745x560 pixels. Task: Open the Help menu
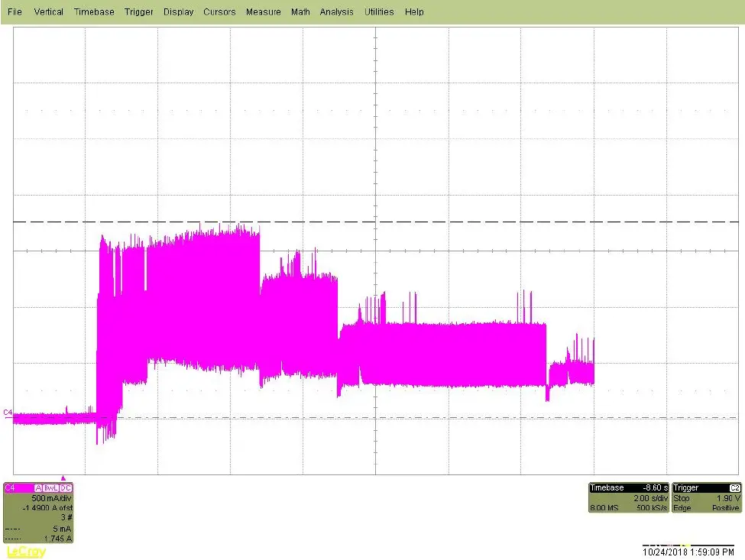pyautogui.click(x=414, y=12)
